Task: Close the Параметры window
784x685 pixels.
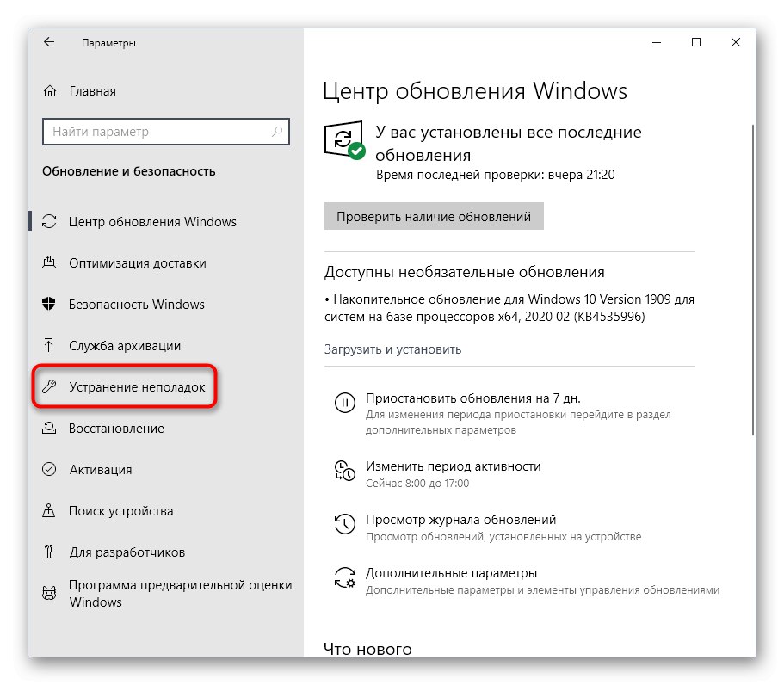Action: pyautogui.click(x=736, y=42)
